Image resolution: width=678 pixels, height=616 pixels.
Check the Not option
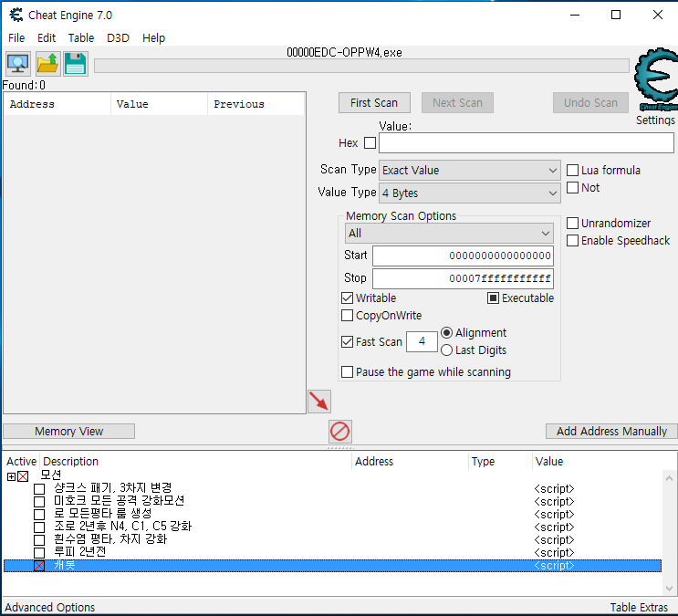click(572, 187)
